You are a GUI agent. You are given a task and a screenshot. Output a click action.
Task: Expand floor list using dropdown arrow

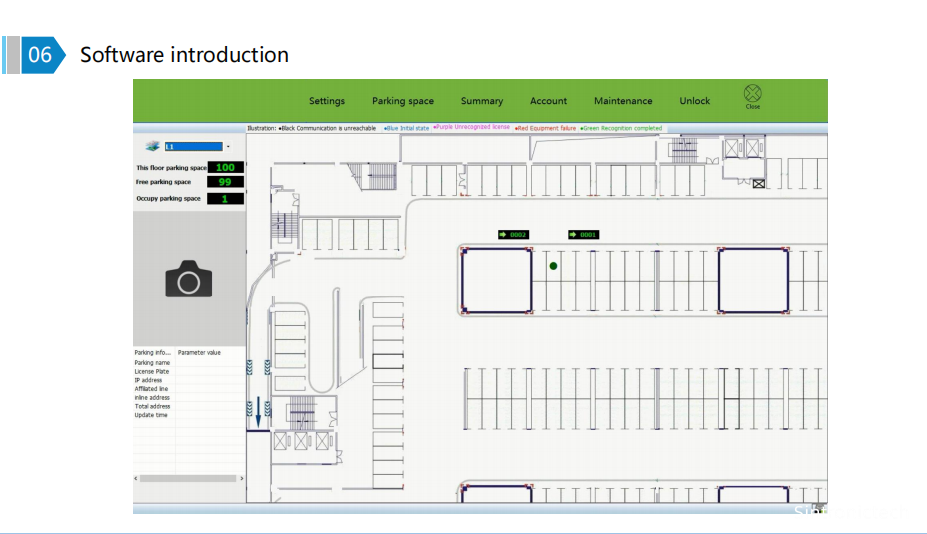(228, 146)
